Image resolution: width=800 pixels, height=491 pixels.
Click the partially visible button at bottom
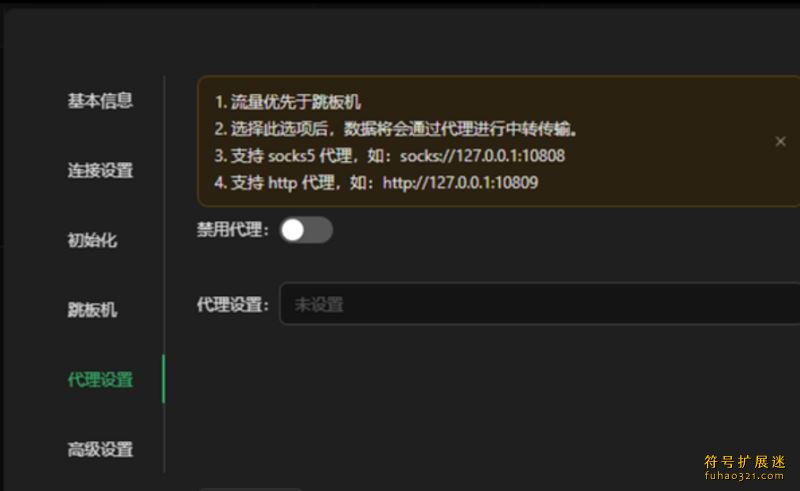pos(250,489)
